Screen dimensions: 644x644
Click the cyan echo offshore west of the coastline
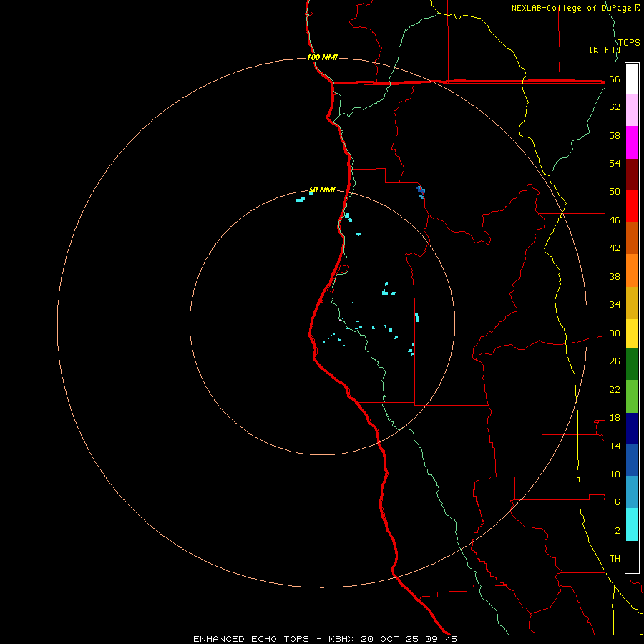(x=301, y=200)
